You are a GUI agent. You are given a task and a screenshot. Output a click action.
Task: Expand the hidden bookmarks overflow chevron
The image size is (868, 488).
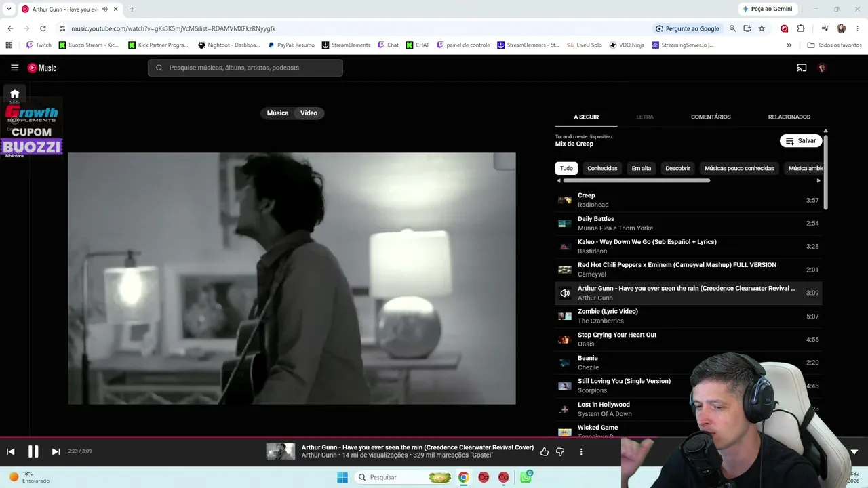[x=789, y=45]
